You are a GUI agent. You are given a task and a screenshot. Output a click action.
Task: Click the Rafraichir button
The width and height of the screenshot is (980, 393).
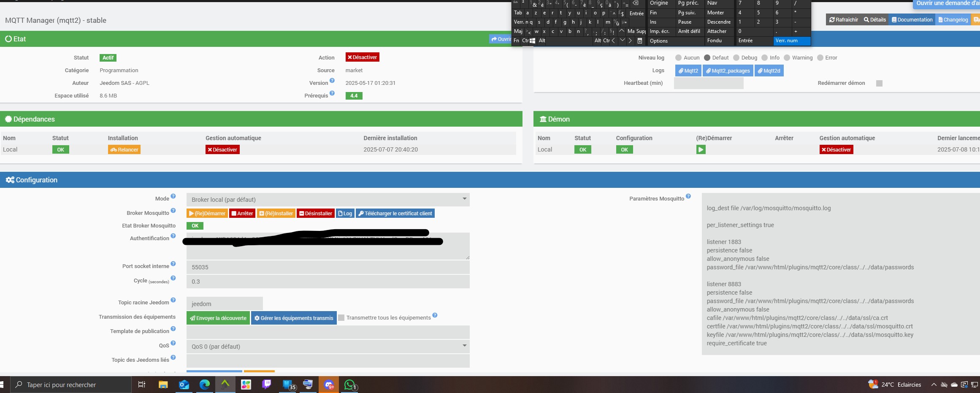[843, 19]
